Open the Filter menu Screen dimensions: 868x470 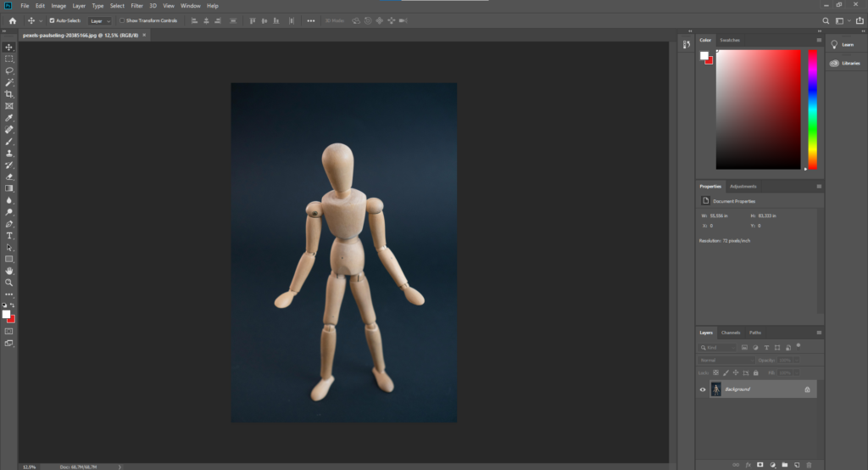tap(136, 6)
